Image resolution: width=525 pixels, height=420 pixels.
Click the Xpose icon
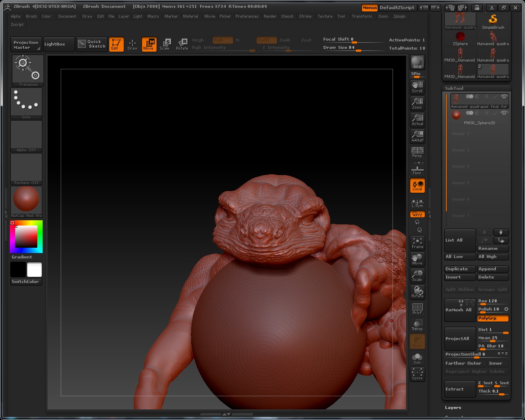pos(417,374)
